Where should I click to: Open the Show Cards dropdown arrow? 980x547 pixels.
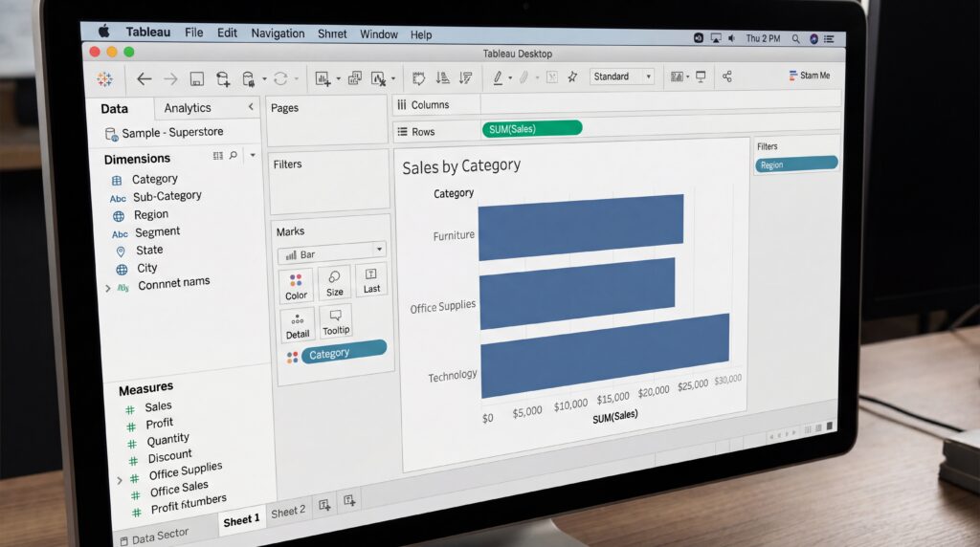(x=687, y=77)
